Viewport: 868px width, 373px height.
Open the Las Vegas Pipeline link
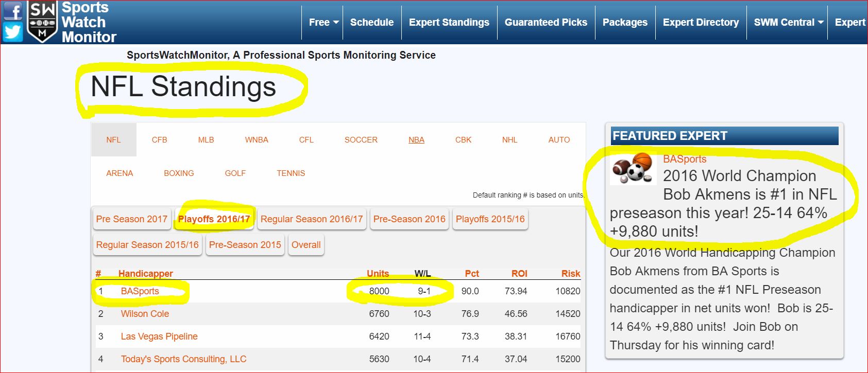[x=159, y=336]
